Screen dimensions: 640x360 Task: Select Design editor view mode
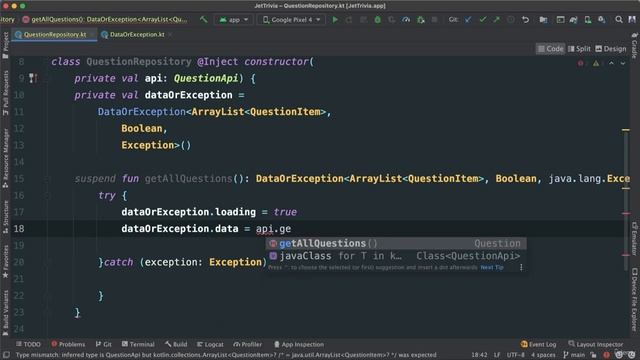point(611,49)
